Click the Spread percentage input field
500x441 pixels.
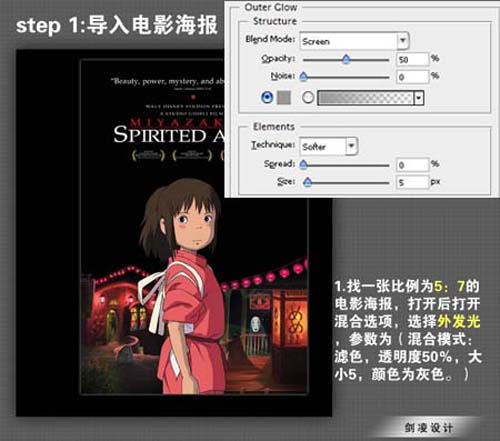click(x=412, y=165)
